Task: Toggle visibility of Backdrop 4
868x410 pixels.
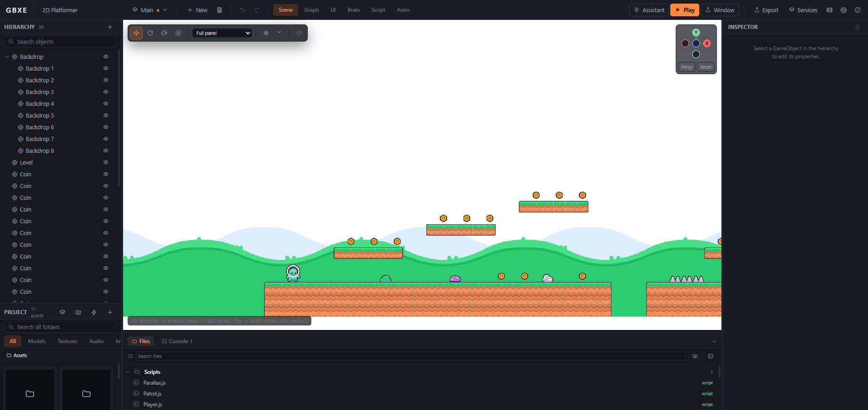Action: click(x=106, y=104)
